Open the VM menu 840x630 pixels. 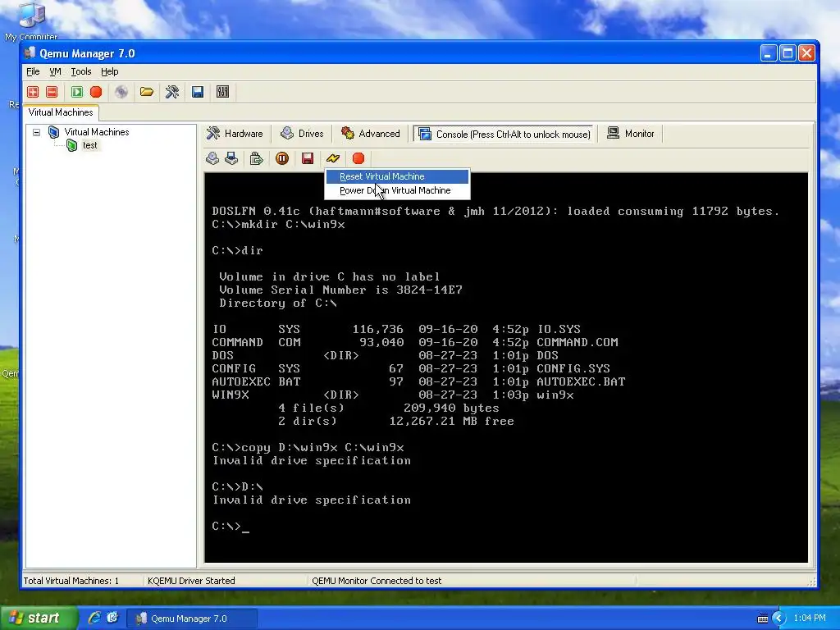coord(55,71)
